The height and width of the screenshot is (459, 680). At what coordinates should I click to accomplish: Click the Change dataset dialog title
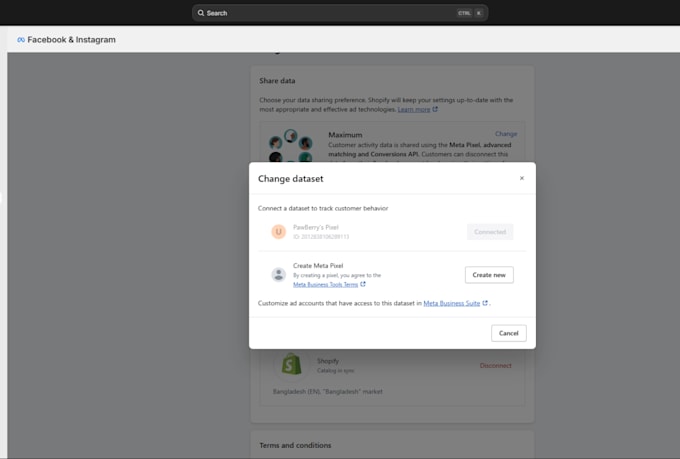(291, 179)
